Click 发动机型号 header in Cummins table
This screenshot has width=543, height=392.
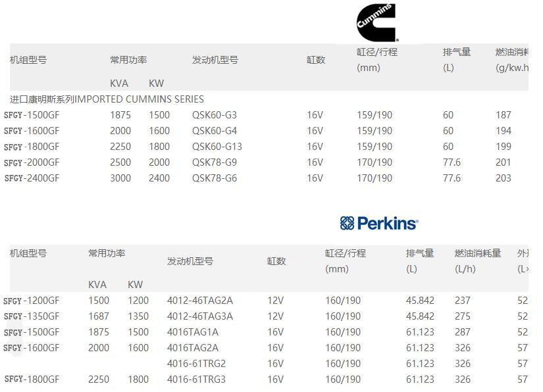pyautogui.click(x=215, y=60)
